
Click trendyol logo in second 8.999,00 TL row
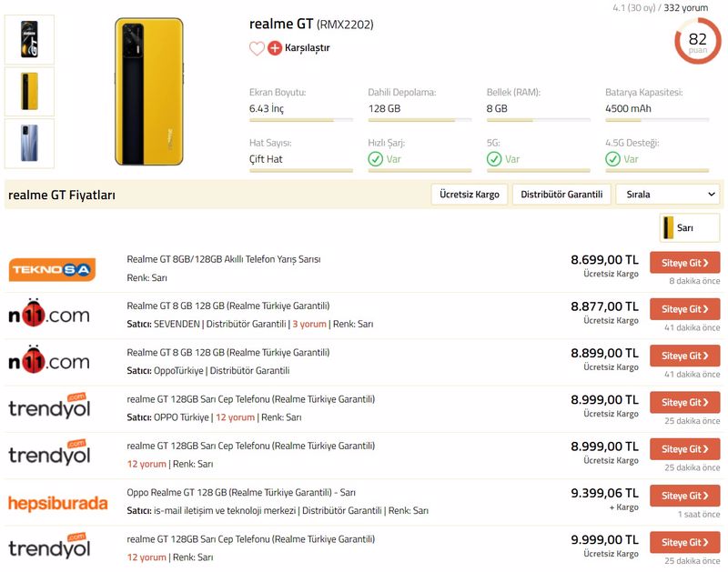point(49,452)
